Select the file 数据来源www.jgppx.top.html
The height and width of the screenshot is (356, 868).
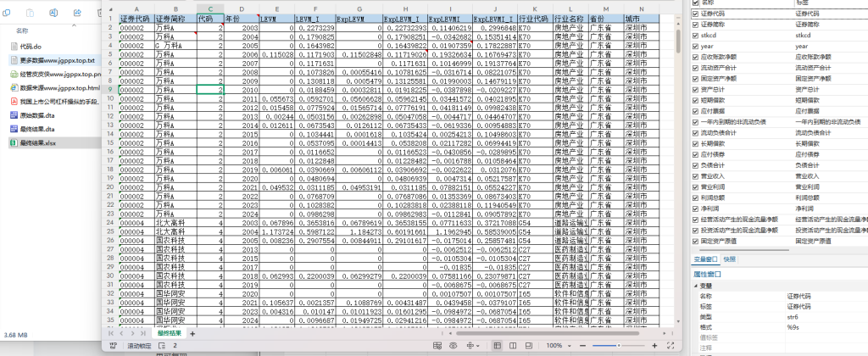[55, 87]
